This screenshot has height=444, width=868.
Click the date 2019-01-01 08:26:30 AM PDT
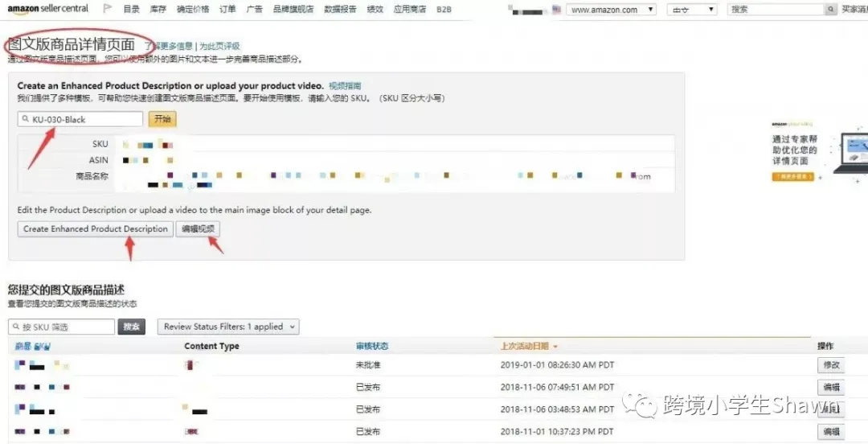coord(558,365)
